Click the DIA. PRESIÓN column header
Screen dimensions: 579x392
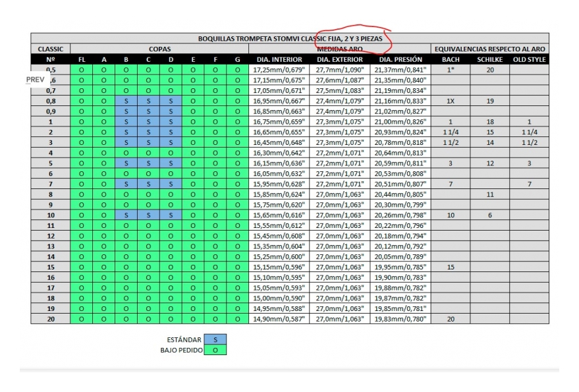pyautogui.click(x=400, y=59)
